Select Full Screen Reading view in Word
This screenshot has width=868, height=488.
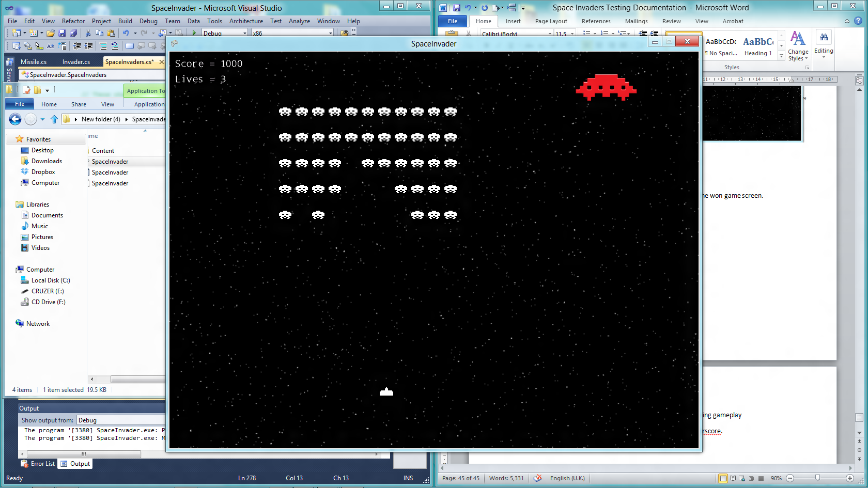coord(733,478)
